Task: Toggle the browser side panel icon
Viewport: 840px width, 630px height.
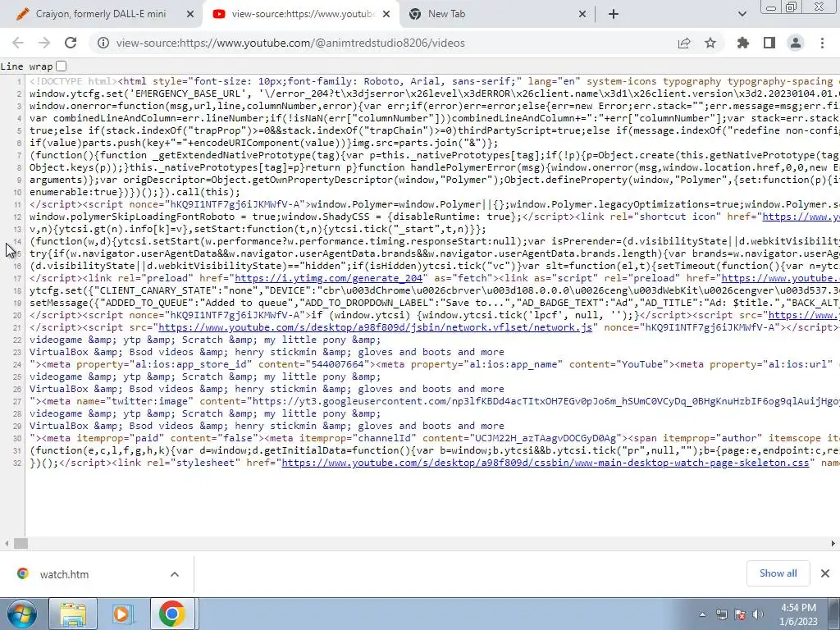Action: (769, 43)
